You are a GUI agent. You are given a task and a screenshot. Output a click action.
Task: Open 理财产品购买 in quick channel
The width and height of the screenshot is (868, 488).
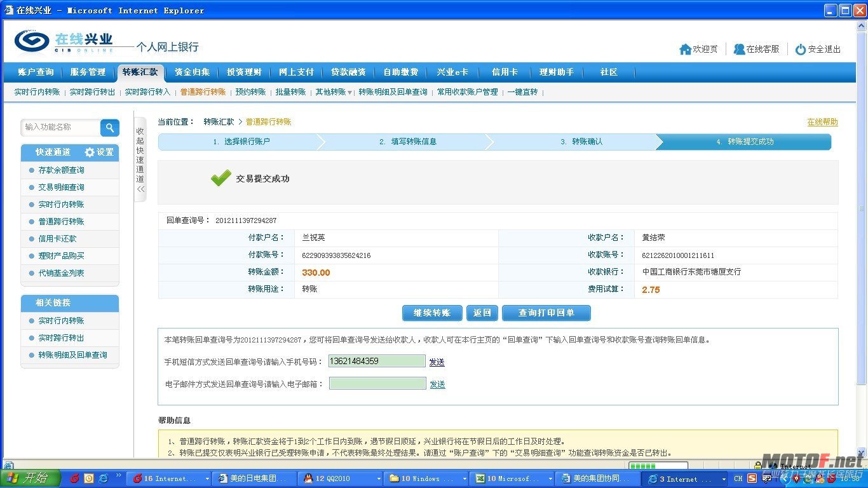pyautogui.click(x=61, y=256)
